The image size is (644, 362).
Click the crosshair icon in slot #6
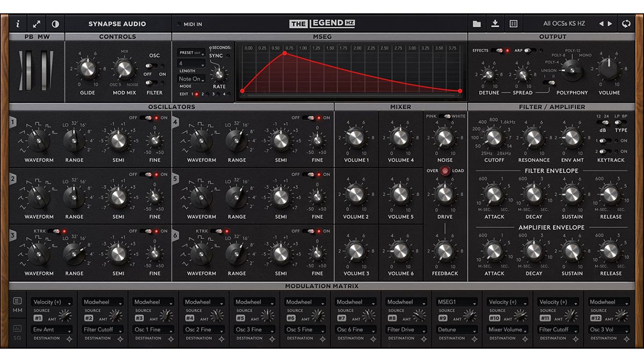tap(323, 339)
